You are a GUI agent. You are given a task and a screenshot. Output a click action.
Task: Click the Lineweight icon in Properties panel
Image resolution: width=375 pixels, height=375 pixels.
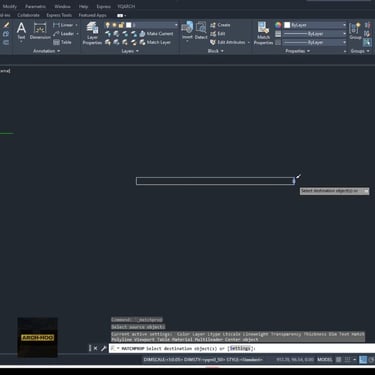pos(278,34)
